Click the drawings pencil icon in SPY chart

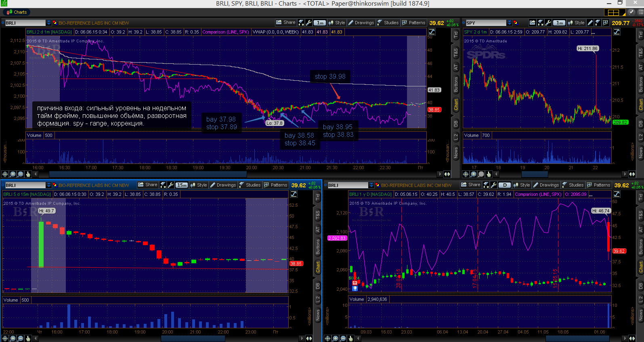pos(590,23)
